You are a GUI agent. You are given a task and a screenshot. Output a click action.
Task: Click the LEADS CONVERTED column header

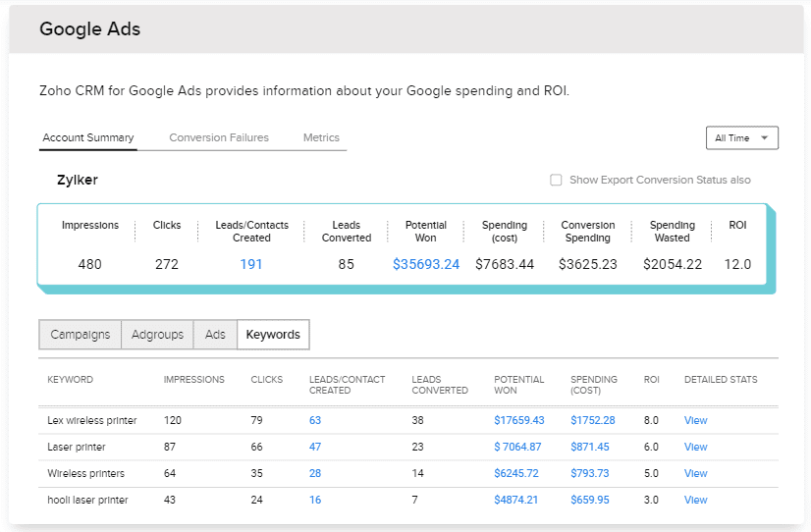click(x=440, y=385)
